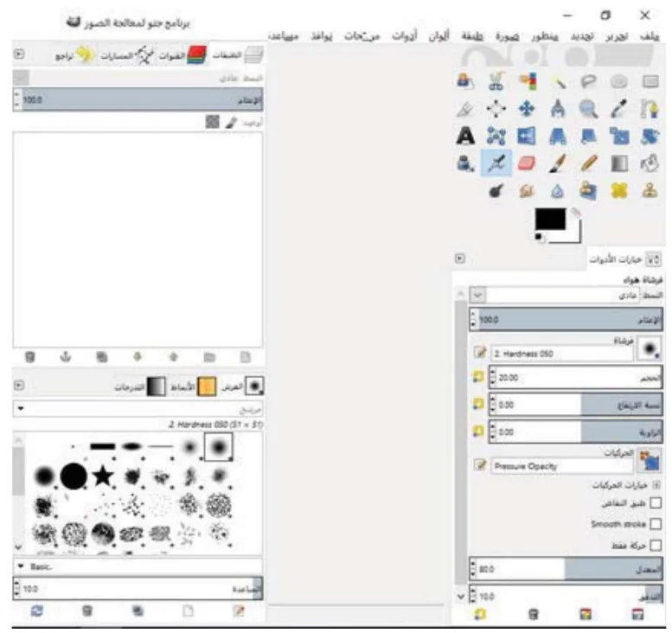This screenshot has height=633, width=672.
Task: Toggle lock pixels brush icon in layers panel
Action: click(232, 123)
